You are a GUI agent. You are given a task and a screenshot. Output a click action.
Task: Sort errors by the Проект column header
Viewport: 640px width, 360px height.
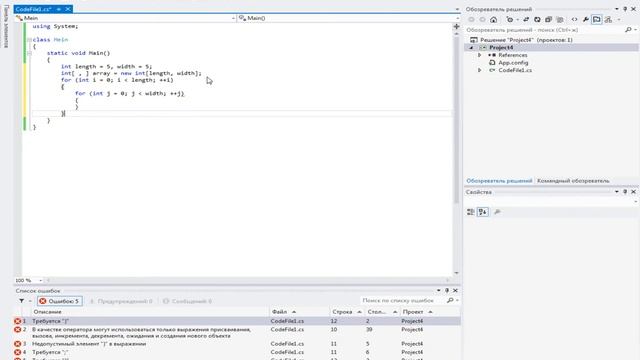coord(413,312)
